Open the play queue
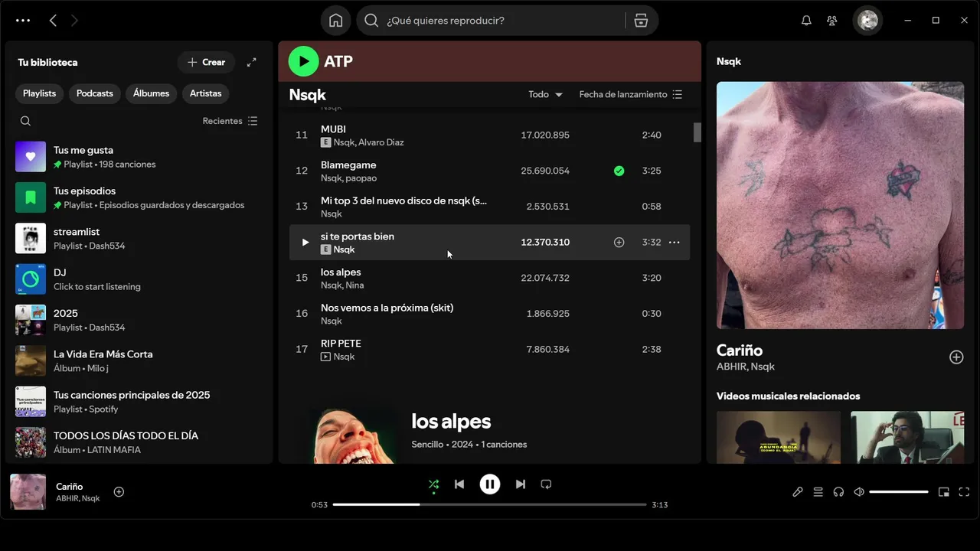Screen dimensions: 980x551 [x=818, y=492]
